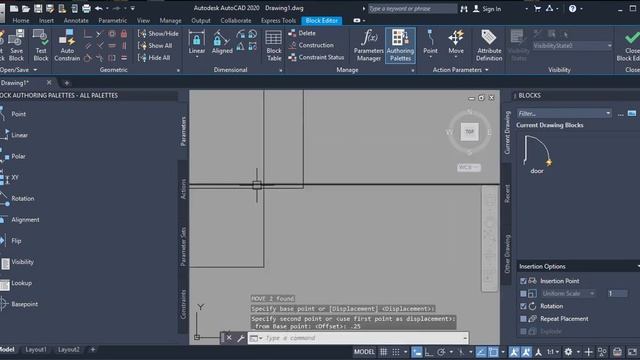Click Hide All constraints button
The image size is (640, 360).
pyautogui.click(x=154, y=58)
